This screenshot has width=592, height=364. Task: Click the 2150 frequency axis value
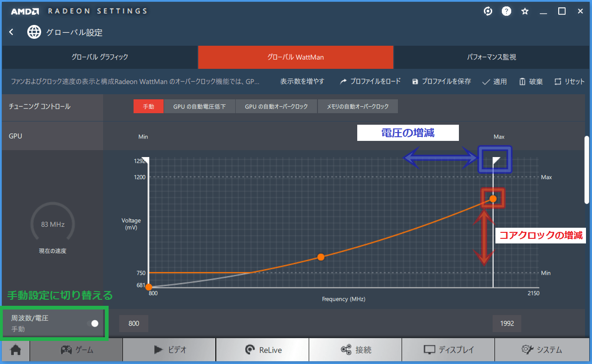click(x=533, y=293)
